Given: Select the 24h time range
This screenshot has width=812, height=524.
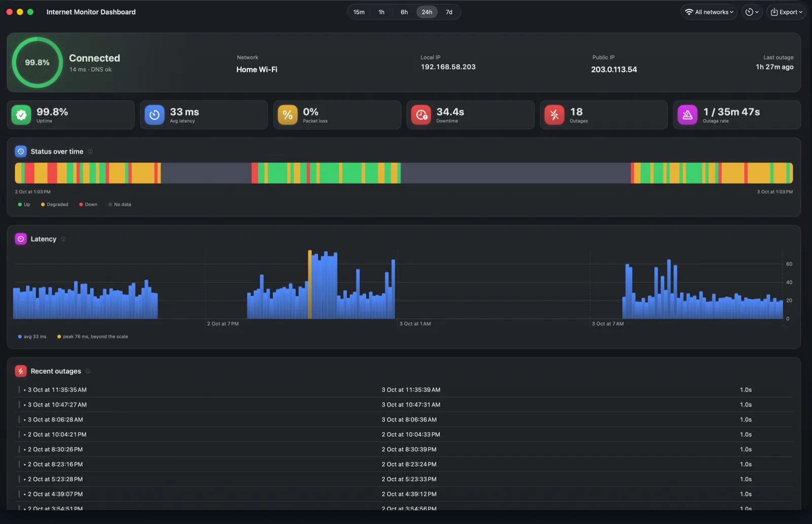Looking at the screenshot, I should pos(427,12).
